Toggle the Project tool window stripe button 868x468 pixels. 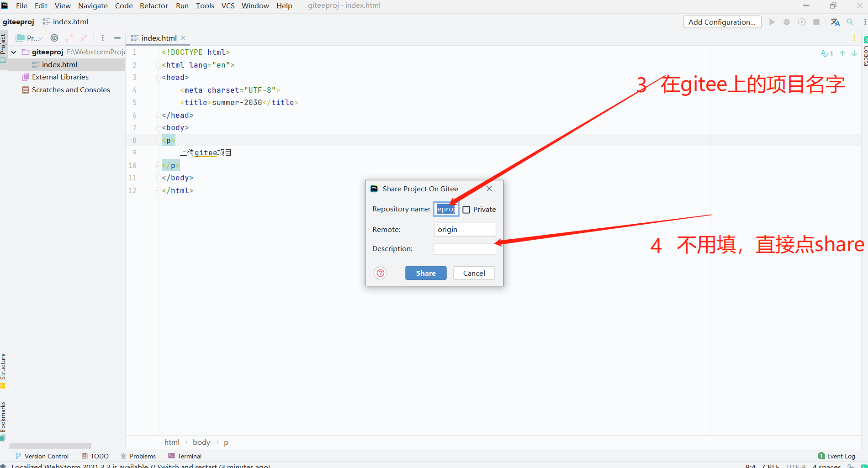[3, 48]
